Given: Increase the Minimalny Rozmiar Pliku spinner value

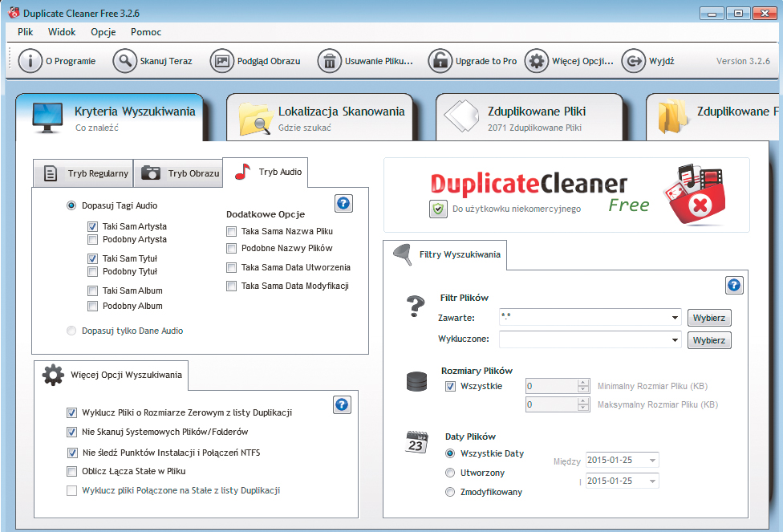Looking at the screenshot, I should (583, 383).
